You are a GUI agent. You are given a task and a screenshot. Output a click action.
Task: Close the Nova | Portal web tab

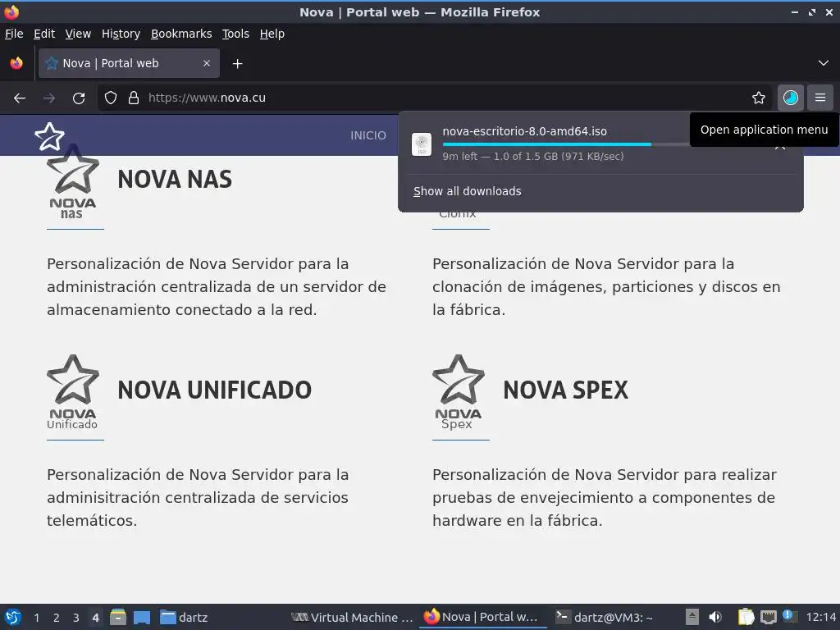click(x=207, y=63)
